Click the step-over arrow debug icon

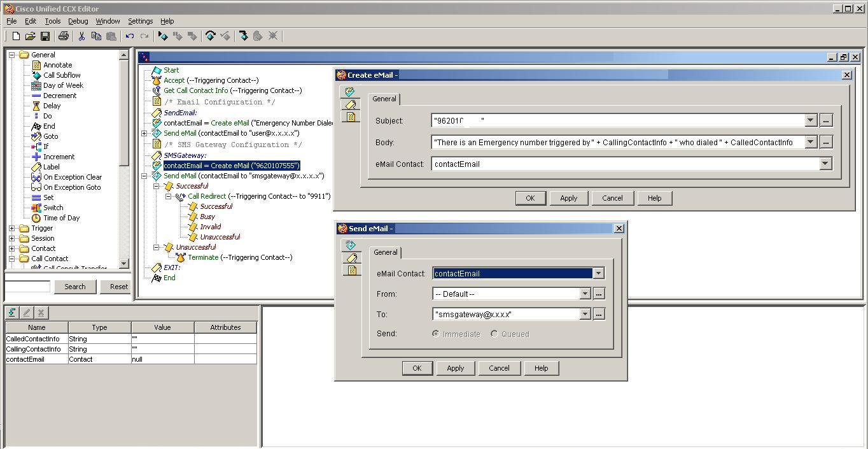(243, 36)
